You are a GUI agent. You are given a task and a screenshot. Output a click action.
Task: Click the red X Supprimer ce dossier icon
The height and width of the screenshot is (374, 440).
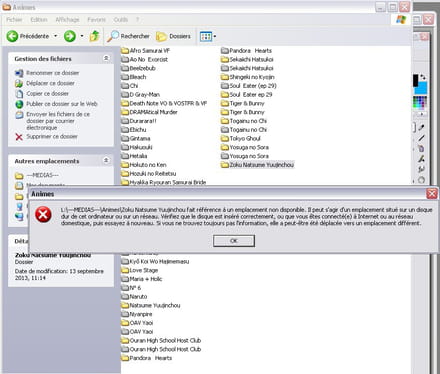pyautogui.click(x=19, y=137)
